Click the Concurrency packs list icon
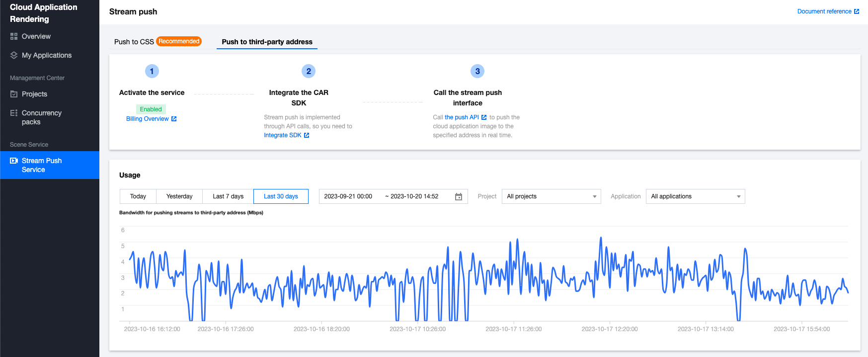This screenshot has height=357, width=868. [x=14, y=113]
